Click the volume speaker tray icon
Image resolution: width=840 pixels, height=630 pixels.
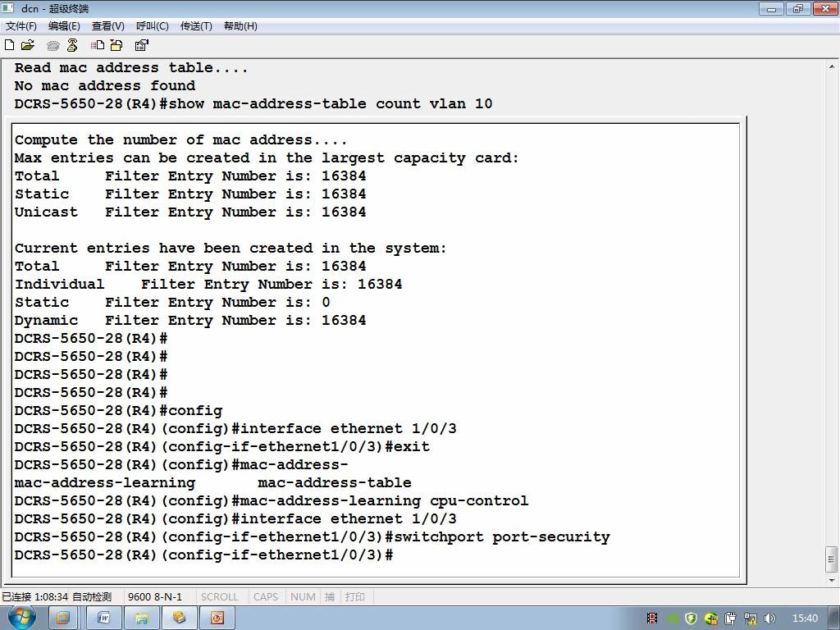click(769, 619)
